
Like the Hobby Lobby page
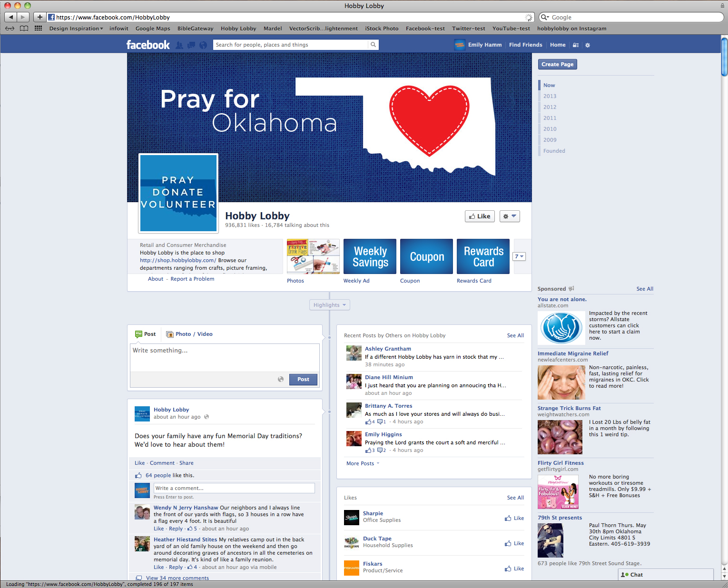480,216
